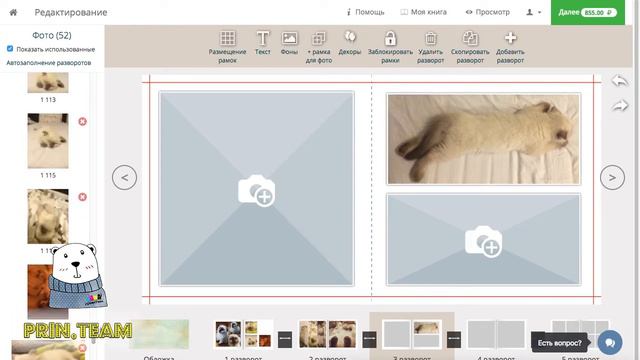Go to previous spread arrow
Image resolution: width=640 pixels, height=360 pixels.
click(x=124, y=178)
